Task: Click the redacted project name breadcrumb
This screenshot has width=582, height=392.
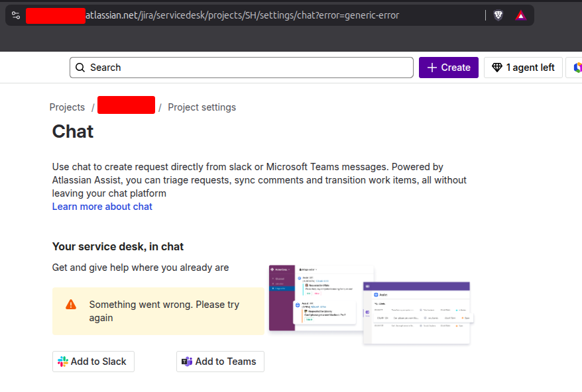Action: pos(126,105)
